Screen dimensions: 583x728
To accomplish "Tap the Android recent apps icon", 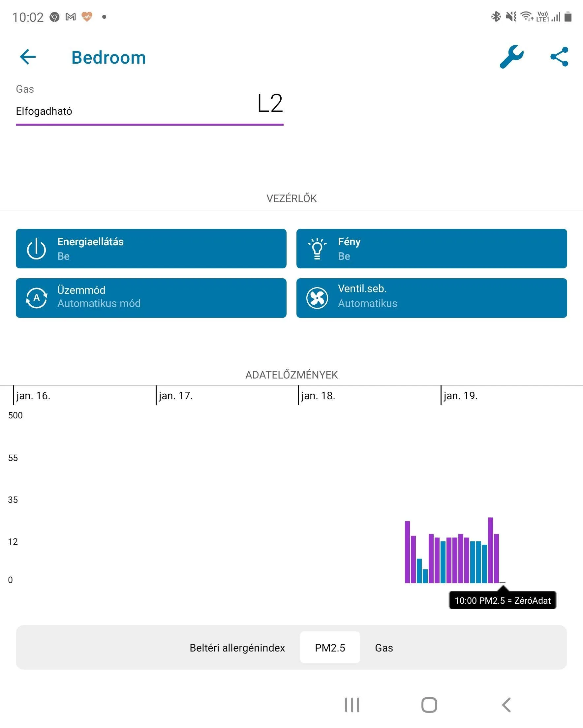I will (x=352, y=705).
